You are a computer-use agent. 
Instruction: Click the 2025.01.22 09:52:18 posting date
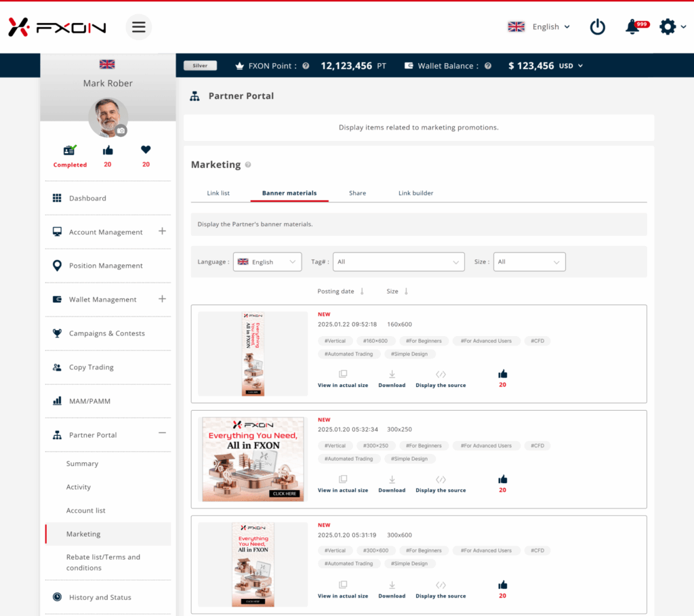click(x=347, y=325)
